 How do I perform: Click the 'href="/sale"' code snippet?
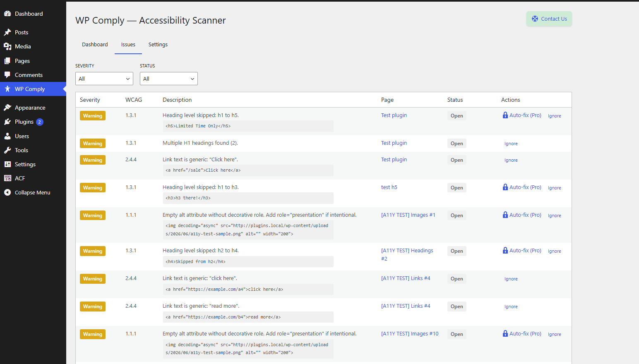click(248, 170)
